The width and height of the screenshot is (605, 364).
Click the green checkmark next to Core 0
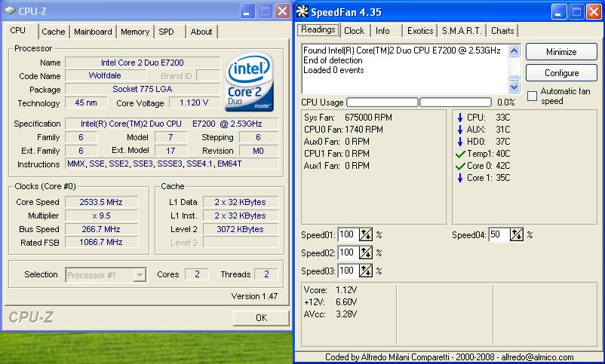pyautogui.click(x=460, y=166)
